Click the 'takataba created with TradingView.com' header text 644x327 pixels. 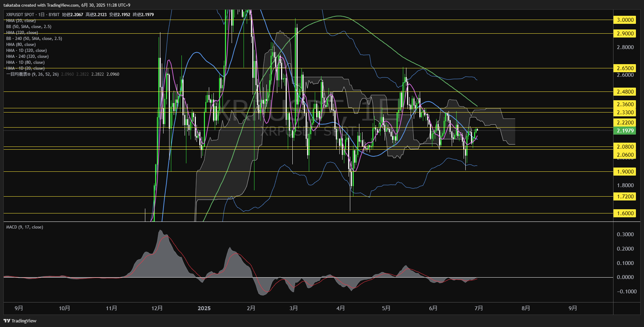point(41,5)
